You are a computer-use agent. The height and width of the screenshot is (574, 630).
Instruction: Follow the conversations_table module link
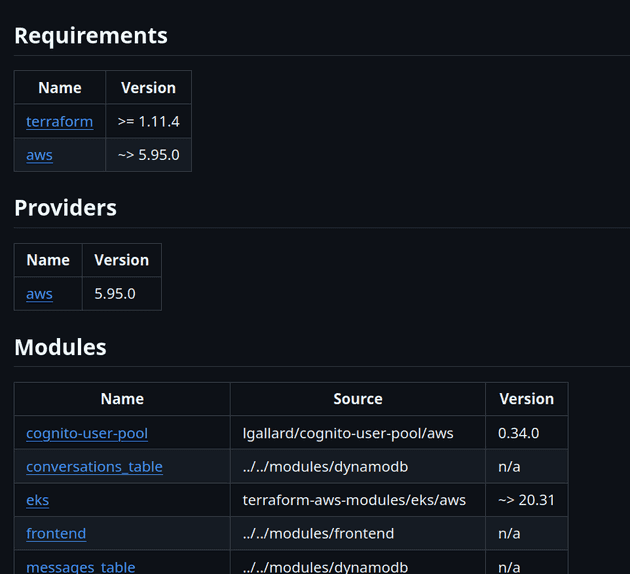click(x=94, y=467)
